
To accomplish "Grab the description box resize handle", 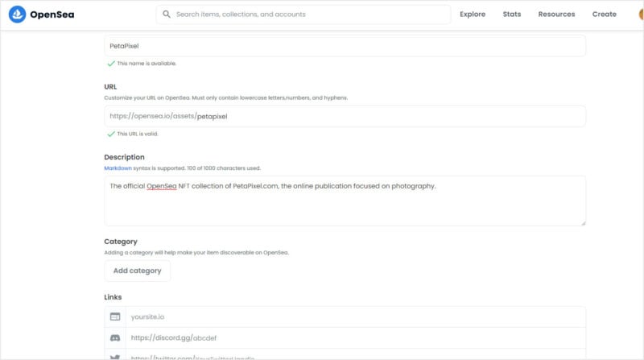I will [x=583, y=223].
